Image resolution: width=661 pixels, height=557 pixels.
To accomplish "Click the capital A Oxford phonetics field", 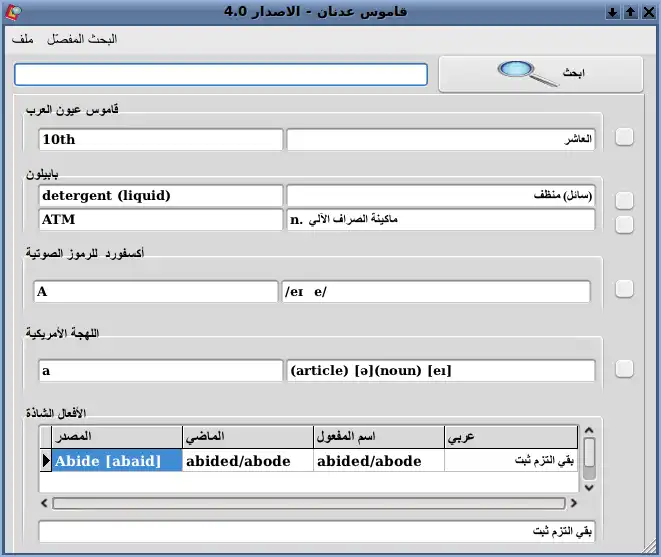I will coord(156,291).
